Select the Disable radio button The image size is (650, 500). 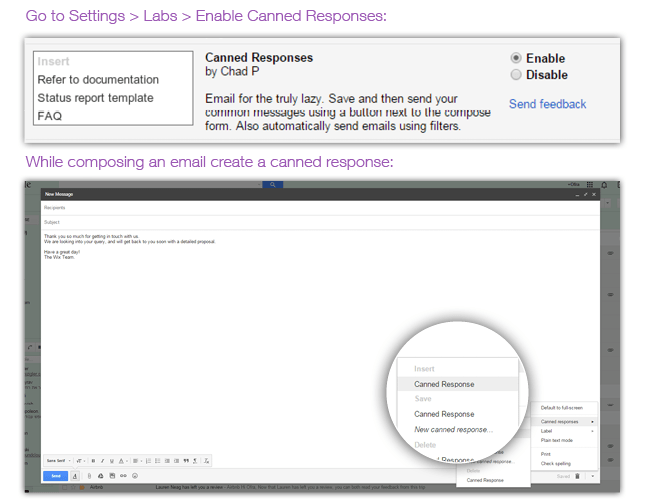[x=516, y=75]
